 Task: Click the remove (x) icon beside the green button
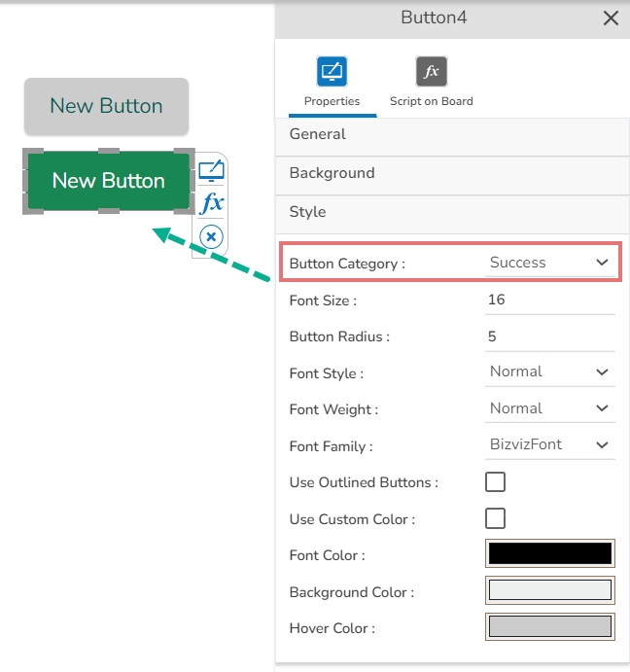tap(211, 236)
